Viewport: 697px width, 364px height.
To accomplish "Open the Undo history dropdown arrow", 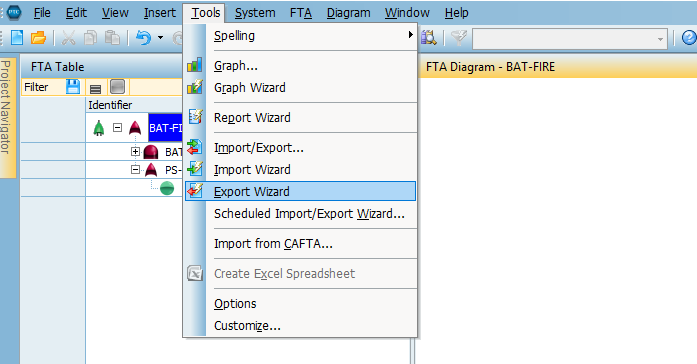I will pyautogui.click(x=160, y=38).
